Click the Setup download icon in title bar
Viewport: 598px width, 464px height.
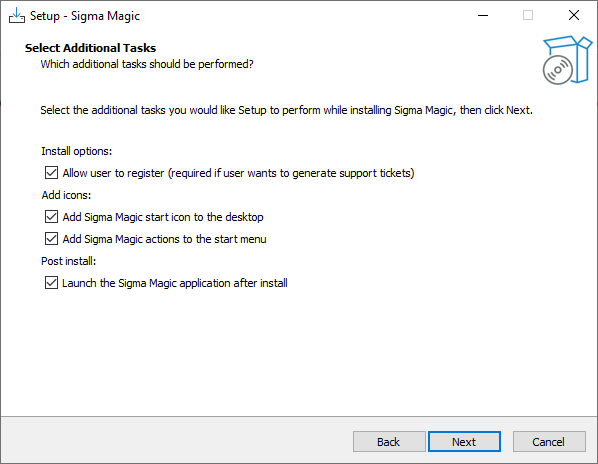click(x=17, y=16)
